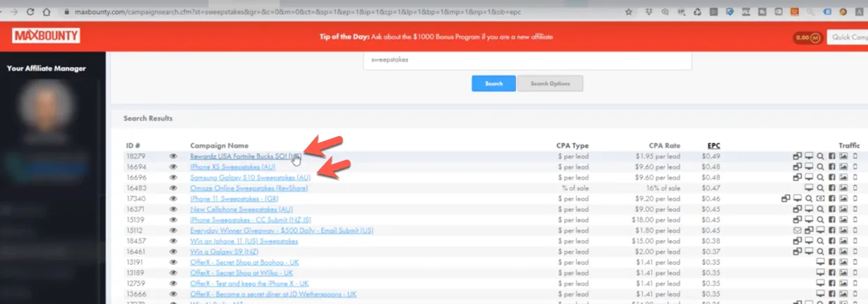
Task: Click the Dropbox extension icon
Action: (x=649, y=12)
